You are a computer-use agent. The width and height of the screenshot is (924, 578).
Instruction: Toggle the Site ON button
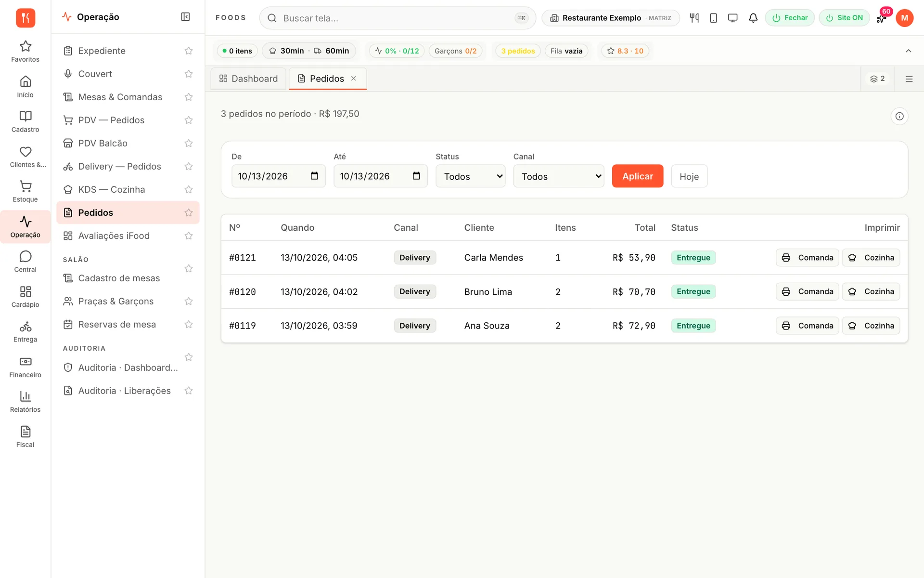click(844, 18)
